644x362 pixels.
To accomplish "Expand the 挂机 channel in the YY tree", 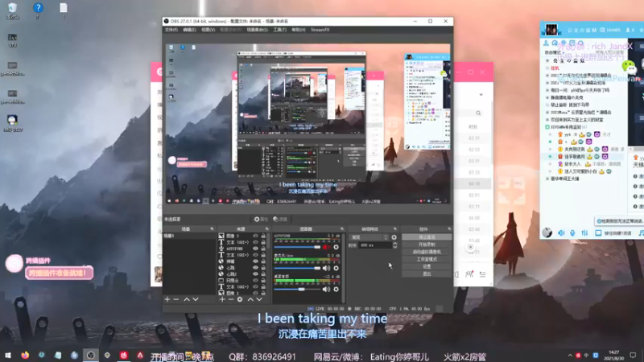I will [547, 68].
